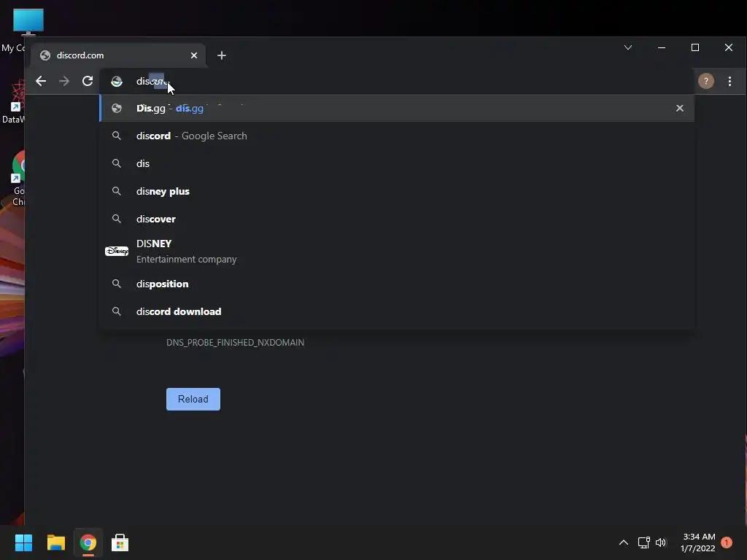
Task: Remove the Dis.gg suggestion with X
Action: [x=680, y=108]
